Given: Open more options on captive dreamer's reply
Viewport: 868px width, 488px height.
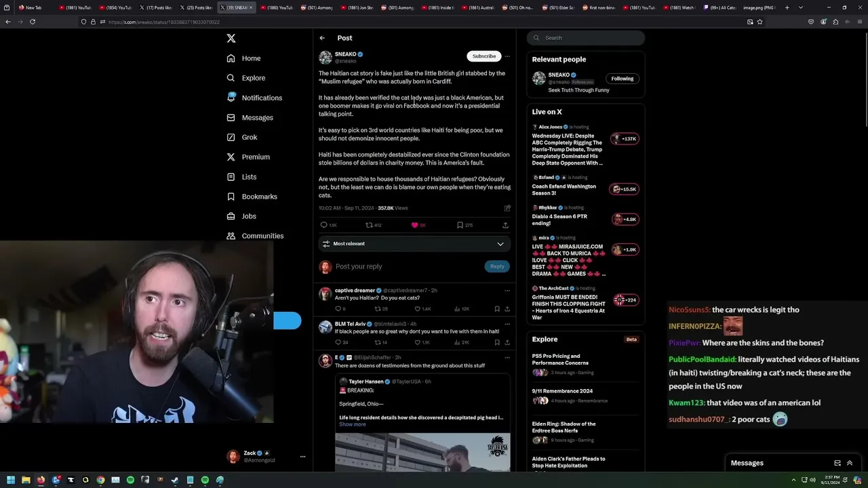Looking at the screenshot, I should [x=507, y=290].
